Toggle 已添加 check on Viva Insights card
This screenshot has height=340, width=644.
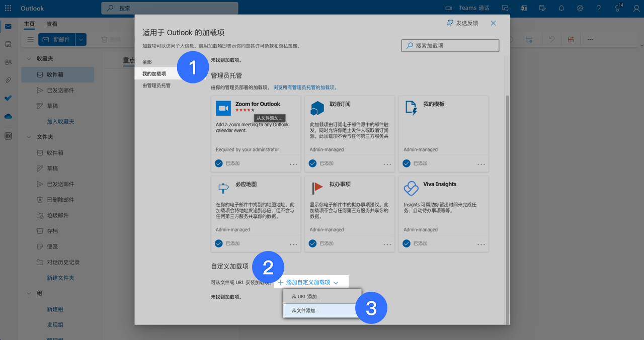point(407,243)
